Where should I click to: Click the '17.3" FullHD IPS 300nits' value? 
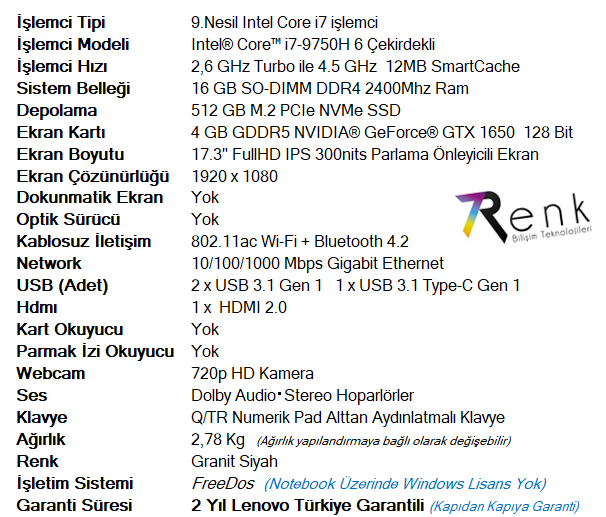279,155
